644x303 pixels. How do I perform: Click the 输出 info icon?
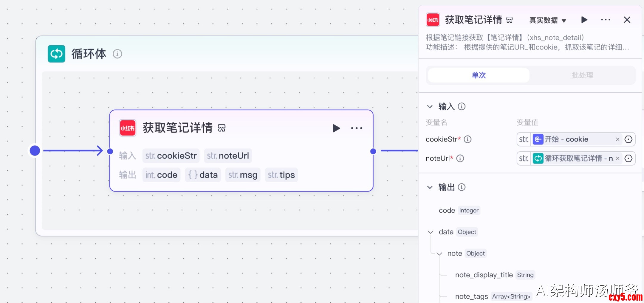pyautogui.click(x=462, y=187)
